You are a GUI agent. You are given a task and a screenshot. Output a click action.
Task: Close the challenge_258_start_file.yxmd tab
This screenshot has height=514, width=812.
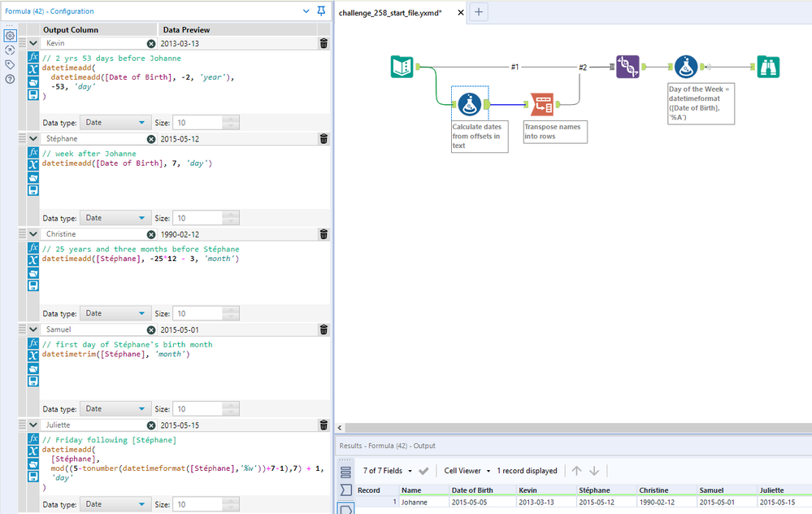coord(460,12)
